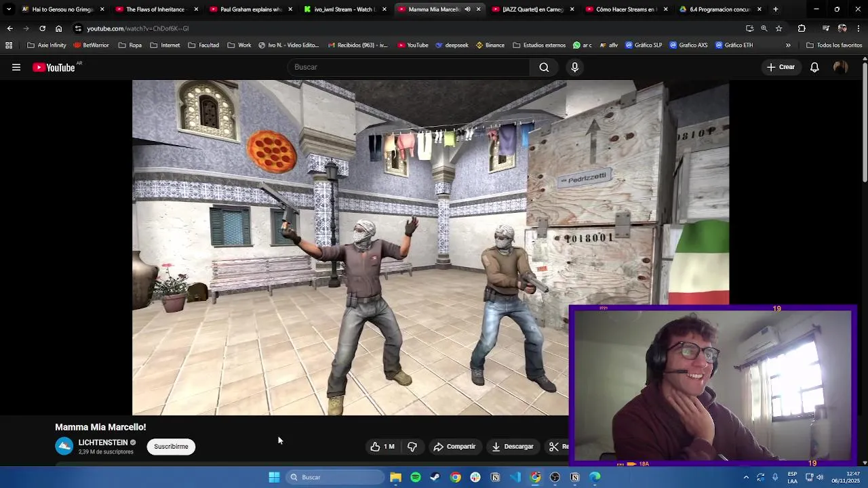This screenshot has width=868, height=488.
Task: Go back in browser history
Action: pyautogui.click(x=9, y=28)
